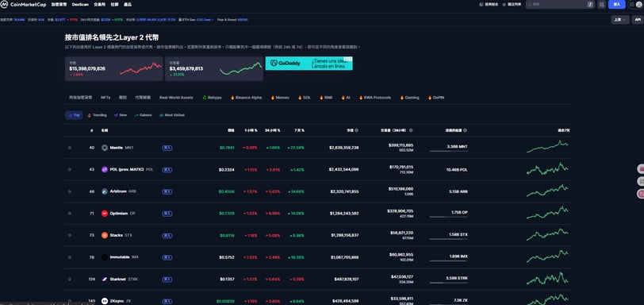Select the BNB category tab

pos(326,98)
